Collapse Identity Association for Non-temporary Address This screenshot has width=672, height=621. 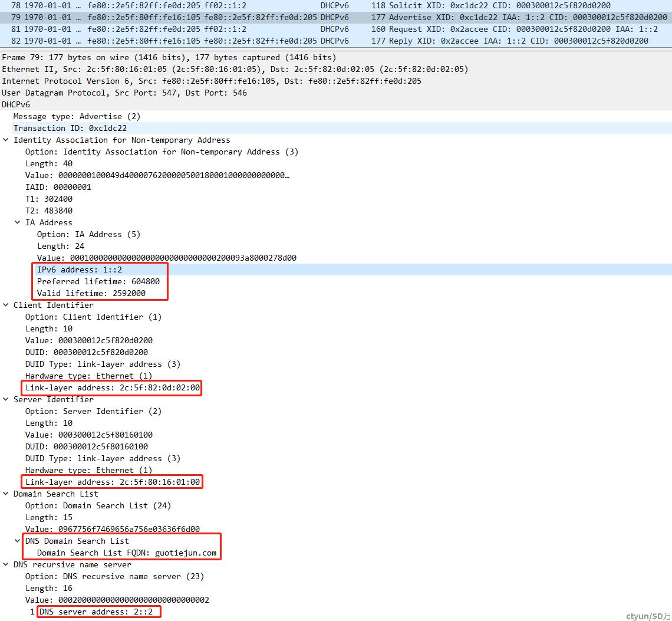point(5,140)
